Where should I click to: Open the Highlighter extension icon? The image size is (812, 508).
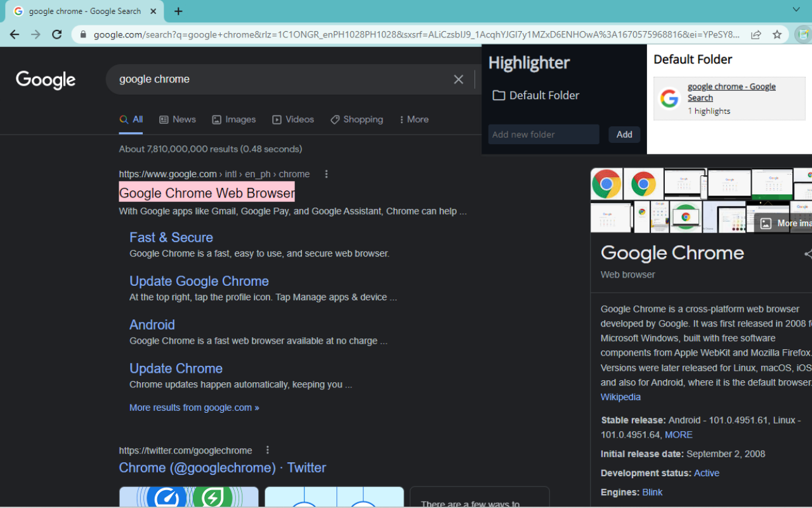coord(804,34)
